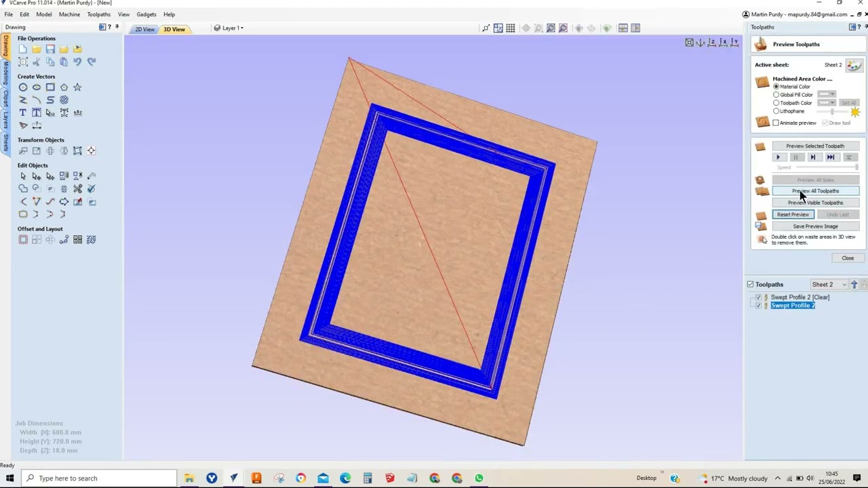
Task: Move toolpath up with blue arrow
Action: [x=854, y=285]
